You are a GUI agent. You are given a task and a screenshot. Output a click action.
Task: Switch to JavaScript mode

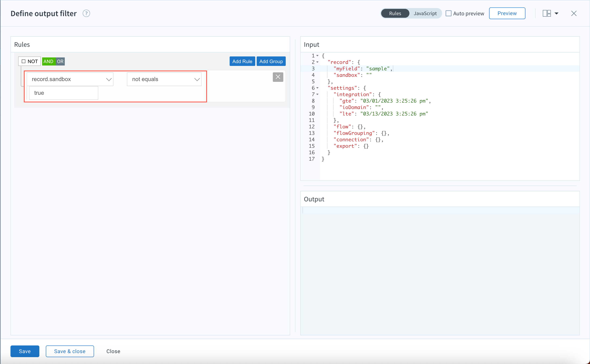(x=425, y=13)
